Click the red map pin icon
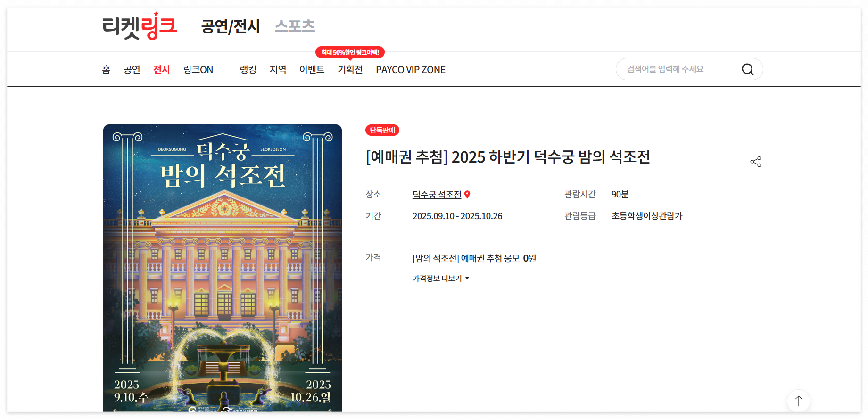 point(467,195)
